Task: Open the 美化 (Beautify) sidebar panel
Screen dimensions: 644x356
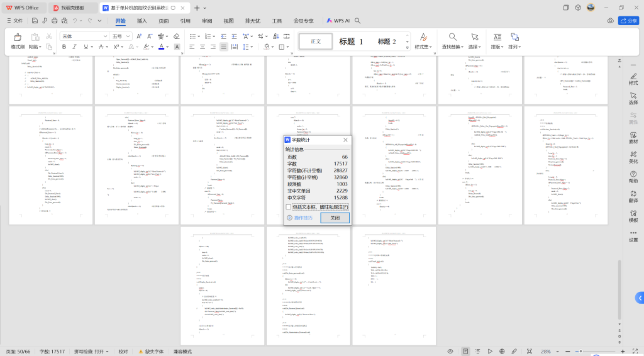Action: point(633,158)
